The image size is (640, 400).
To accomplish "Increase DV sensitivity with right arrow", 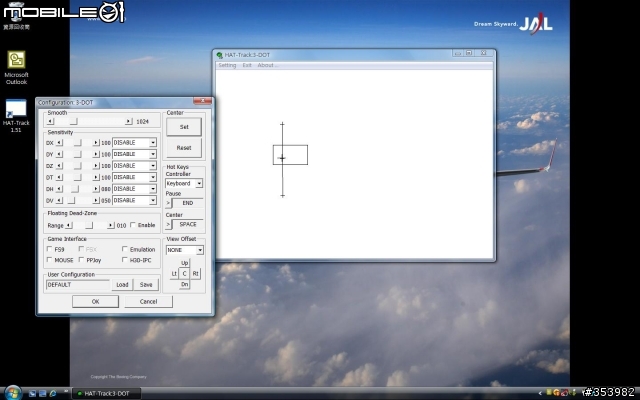I will (96, 200).
